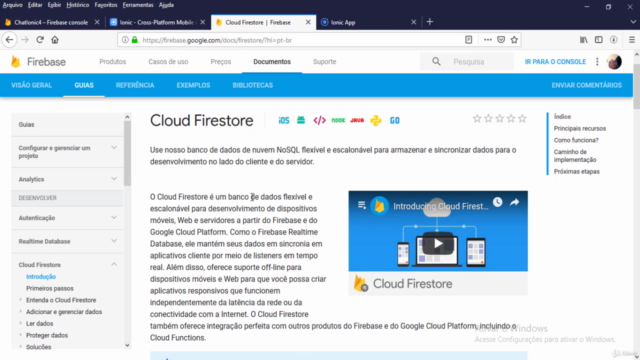640x360 pixels.
Task: Rate the page three stars
Action: [500, 119]
